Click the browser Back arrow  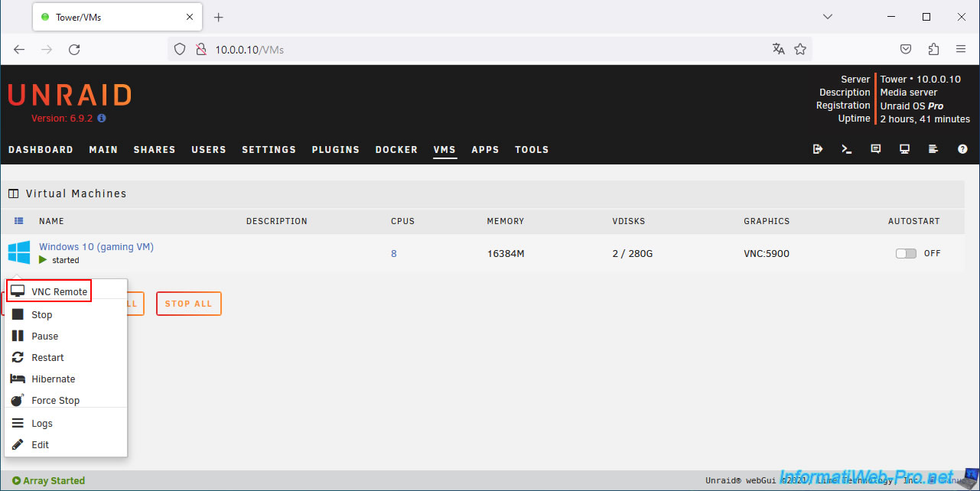[x=19, y=49]
